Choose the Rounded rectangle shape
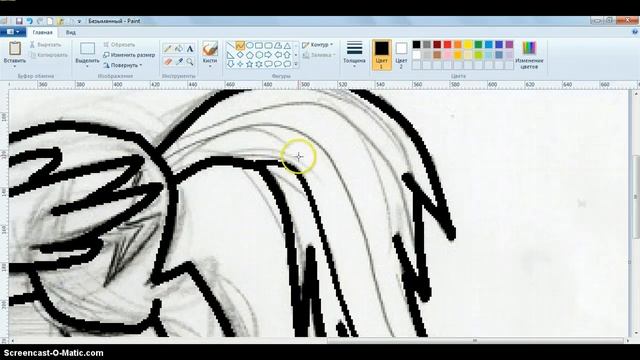This screenshot has height=360, width=640. pyautogui.click(x=268, y=46)
